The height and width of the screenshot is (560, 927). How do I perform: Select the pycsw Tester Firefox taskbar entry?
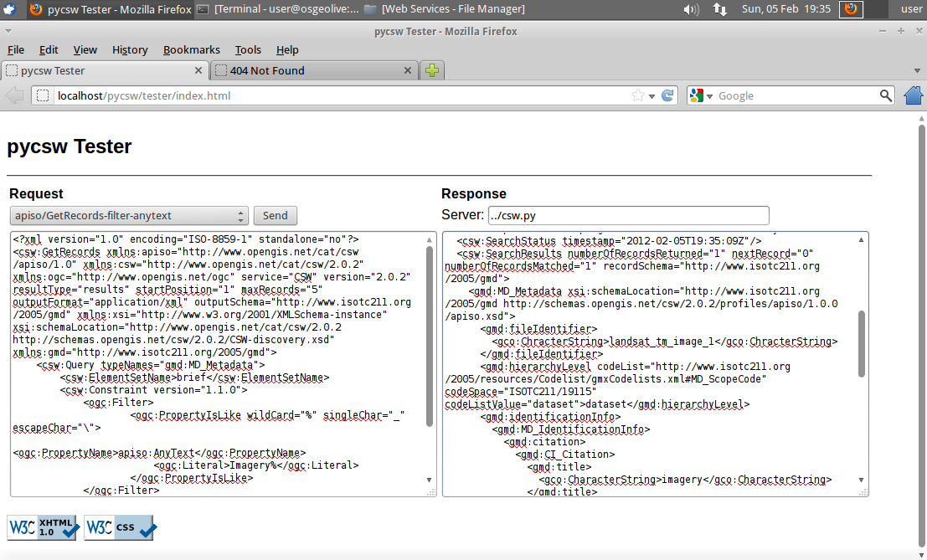[x=111, y=9]
